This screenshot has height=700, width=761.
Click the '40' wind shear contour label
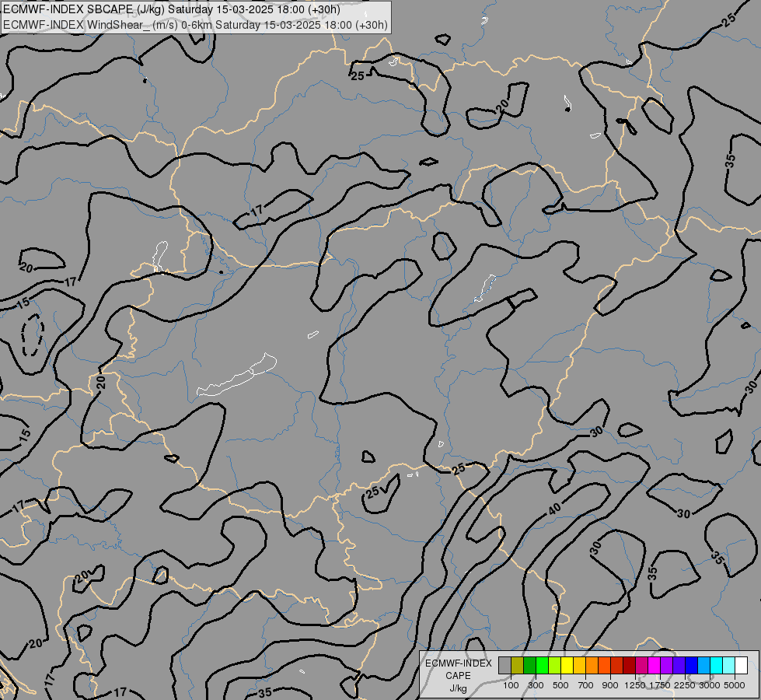click(x=554, y=509)
